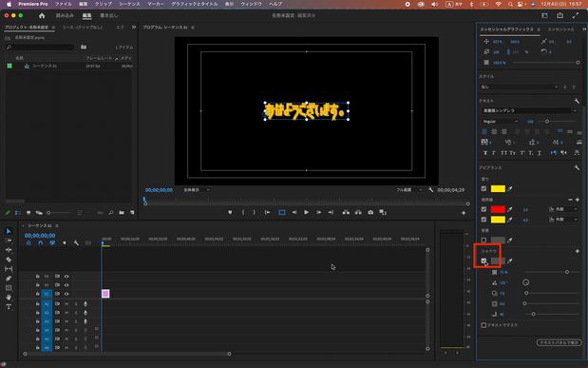Select the Razor tool
Screen dimensions: 588x368
coord(9,260)
